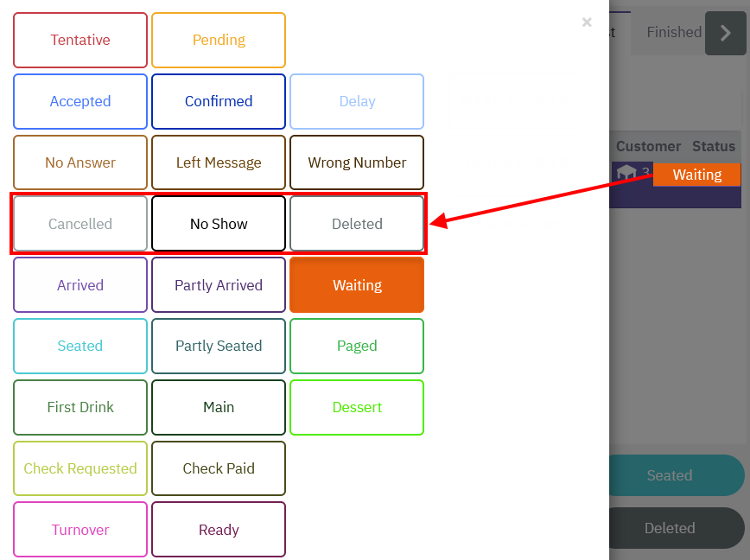This screenshot has width=750, height=560.
Task: Mark reservation as No Show
Action: tap(219, 224)
